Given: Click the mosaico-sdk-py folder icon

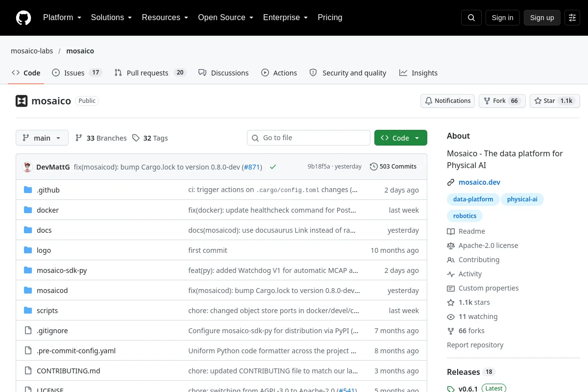Looking at the screenshot, I should point(28,270).
